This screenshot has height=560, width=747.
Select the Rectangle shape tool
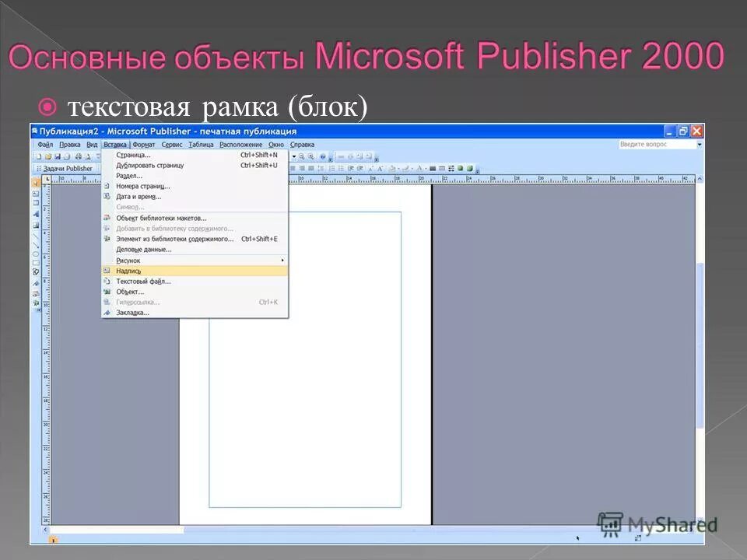point(36,263)
